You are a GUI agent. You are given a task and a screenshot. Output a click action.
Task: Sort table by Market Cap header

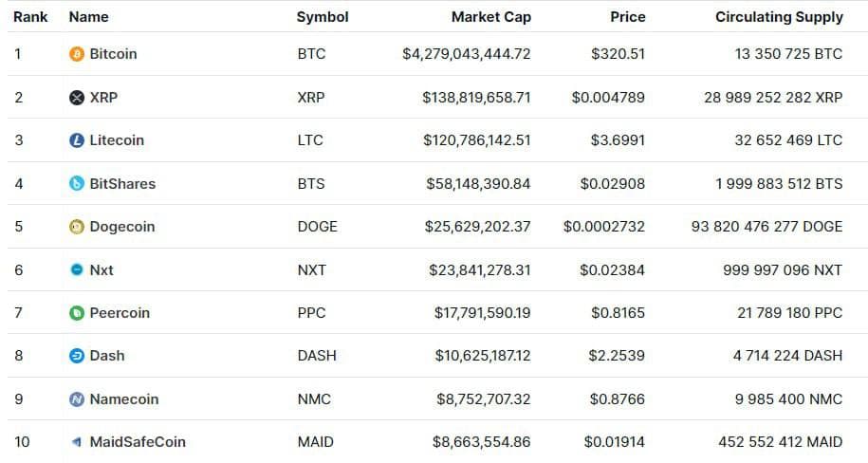click(x=490, y=17)
